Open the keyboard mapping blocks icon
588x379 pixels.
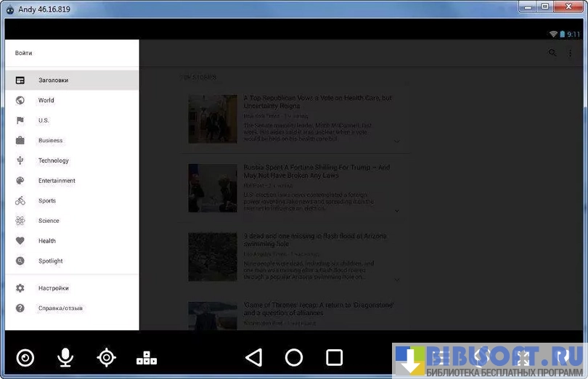pyautogui.click(x=147, y=357)
